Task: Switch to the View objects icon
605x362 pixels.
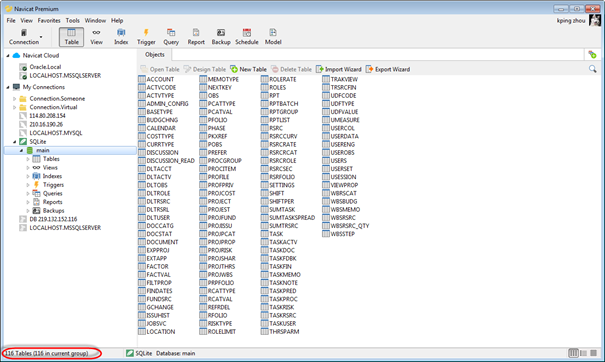Action: coord(96,37)
